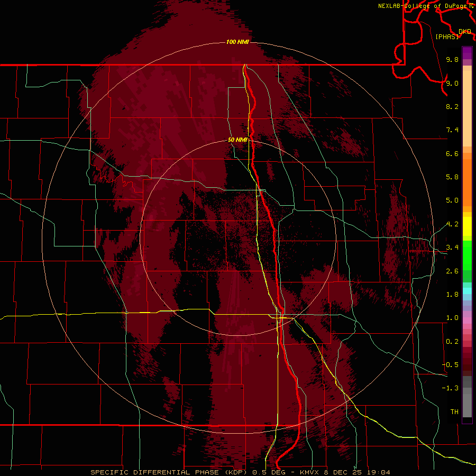Click the 'TH' threshold label on the scale
The height and width of the screenshot is (476, 476).
(x=454, y=412)
